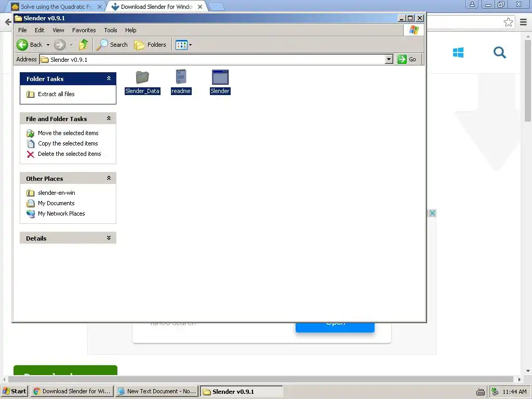
Task: Expand the Address bar dropdown arrow
Action: [x=389, y=59]
